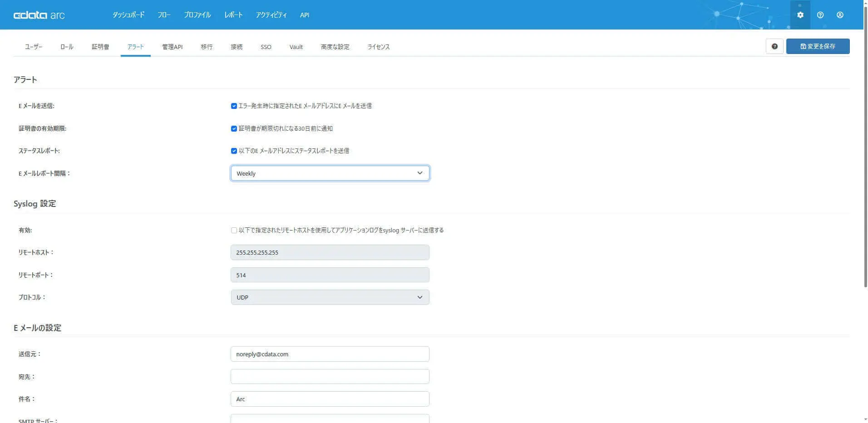
Task: Switch to the 移行 tab
Action: [x=207, y=47]
